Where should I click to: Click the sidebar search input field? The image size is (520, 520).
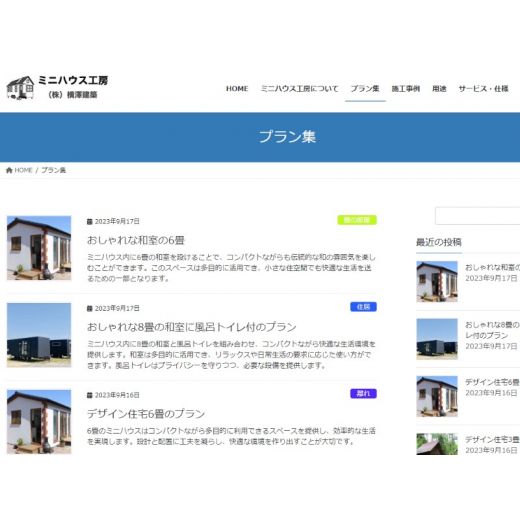(478, 216)
